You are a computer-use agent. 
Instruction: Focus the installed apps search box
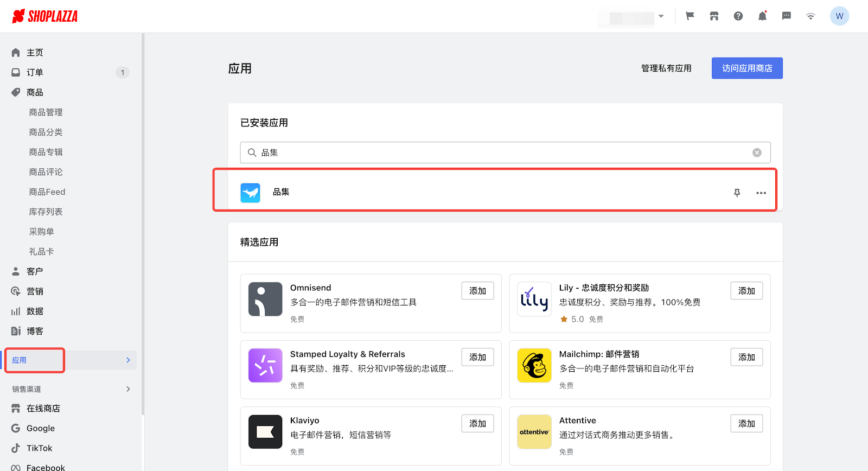[505, 152]
